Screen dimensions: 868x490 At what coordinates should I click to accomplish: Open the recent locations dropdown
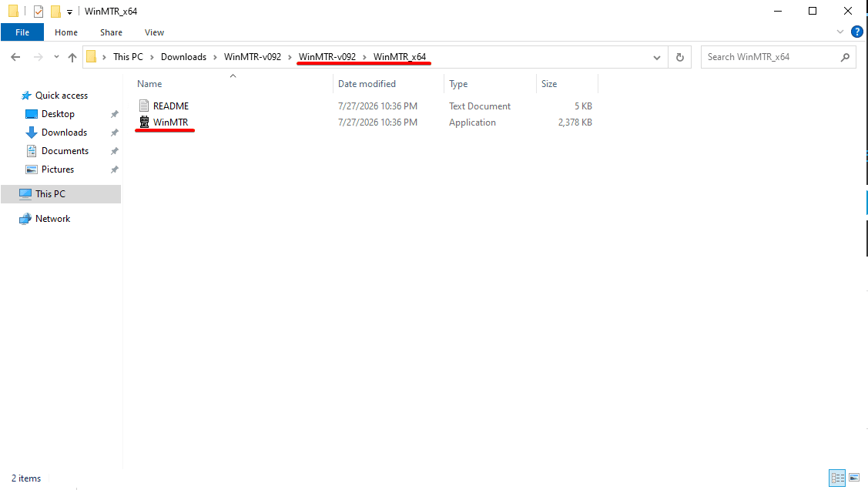(x=56, y=57)
